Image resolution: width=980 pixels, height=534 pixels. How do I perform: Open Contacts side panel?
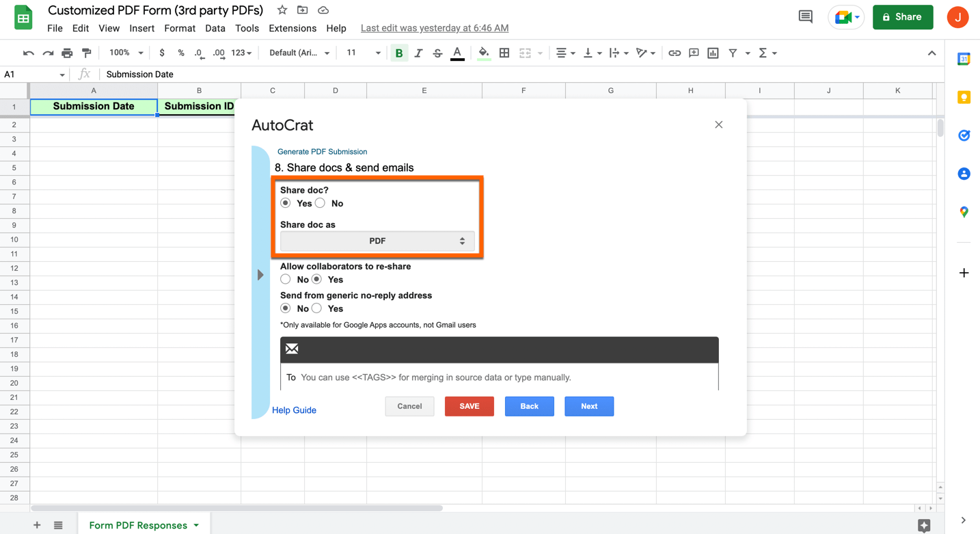(964, 174)
